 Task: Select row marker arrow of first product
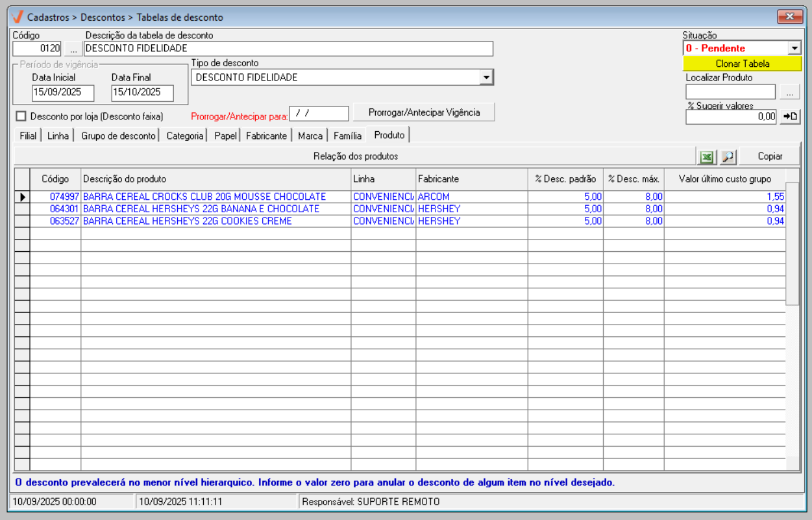22,197
